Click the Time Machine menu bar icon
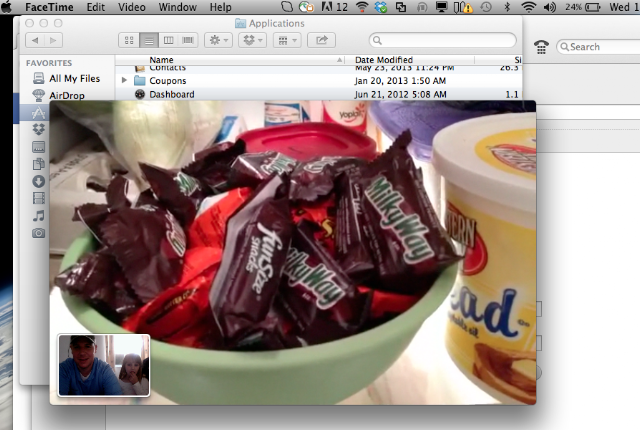 [486, 7]
